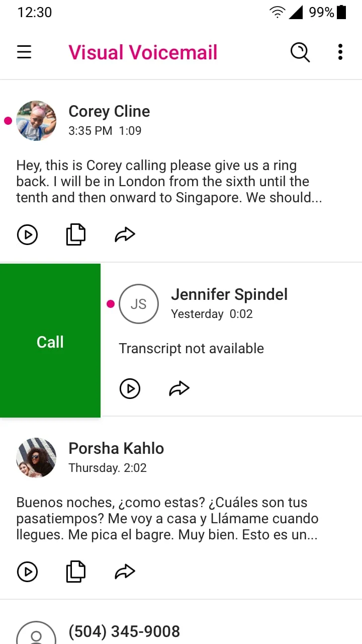The image size is (362, 644).
Task: Copy Porsha Kahlo's transcript text
Action: 76,572
